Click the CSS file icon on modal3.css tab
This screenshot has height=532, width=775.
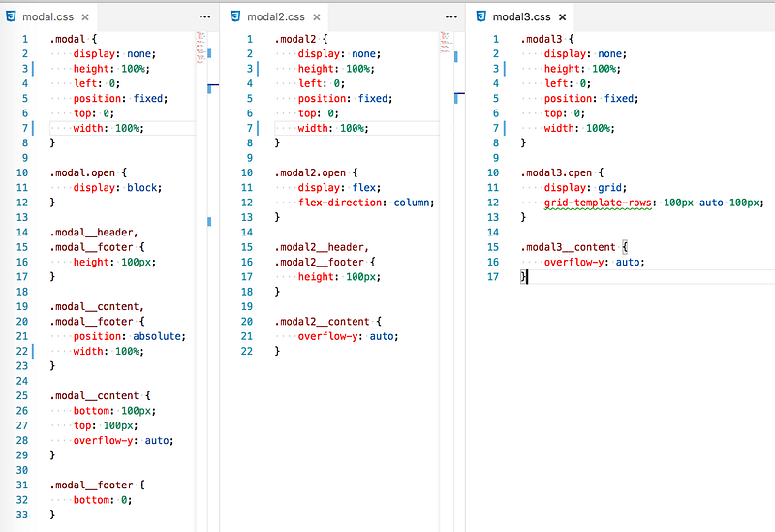click(480, 16)
